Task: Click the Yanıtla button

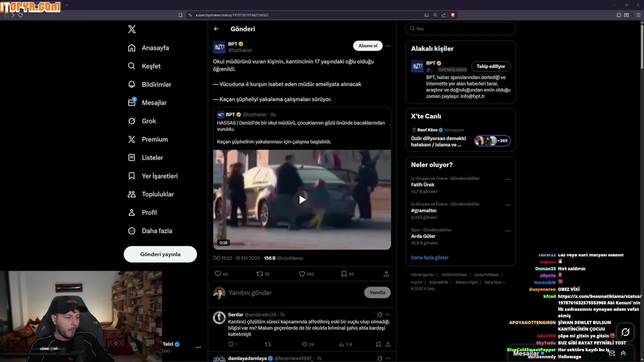Action: tap(377, 293)
